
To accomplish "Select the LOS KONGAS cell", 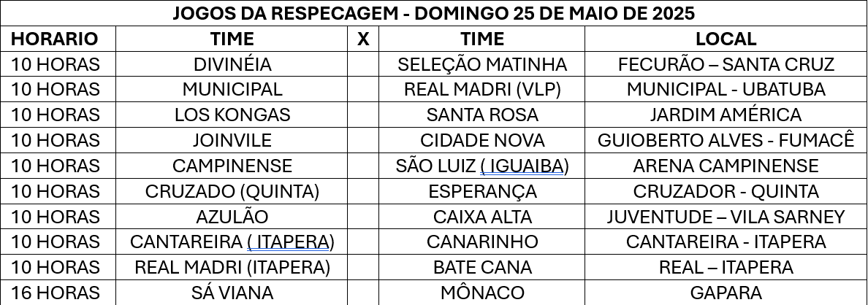I will pyautogui.click(x=232, y=115).
